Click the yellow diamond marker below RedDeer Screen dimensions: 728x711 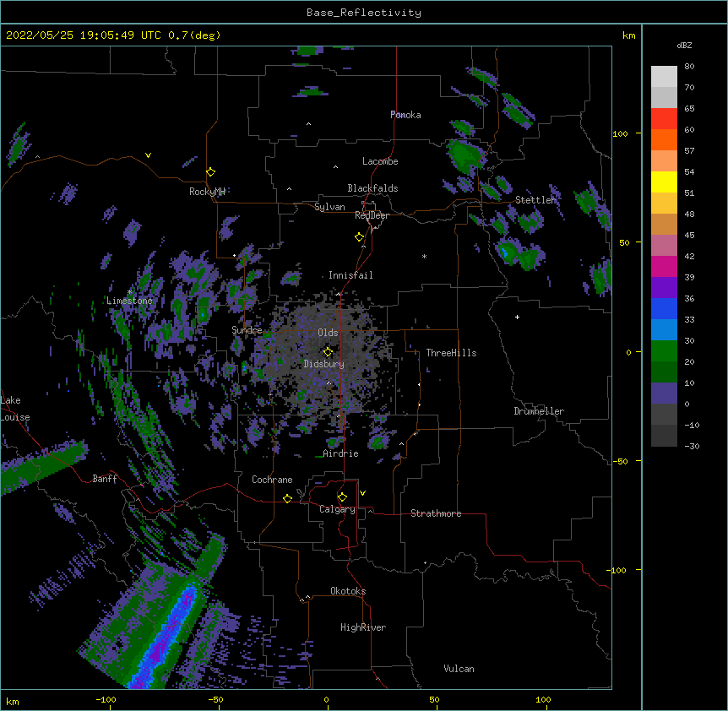coord(360,237)
